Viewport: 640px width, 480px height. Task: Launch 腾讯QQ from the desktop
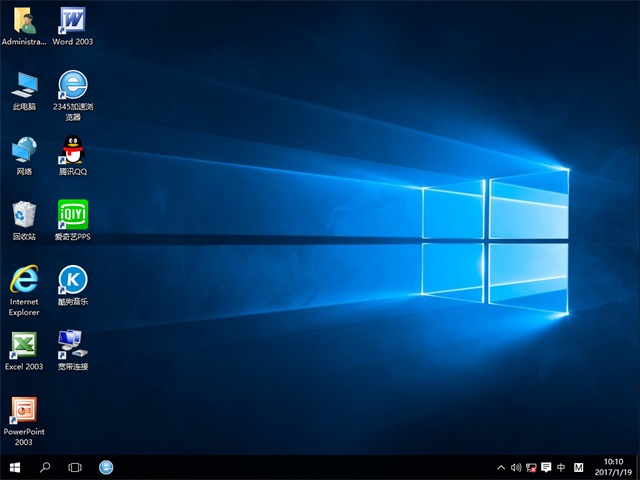(73, 149)
